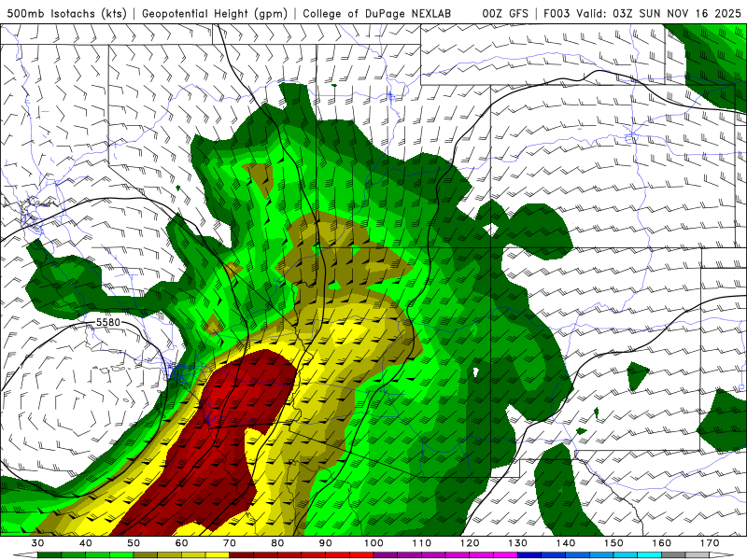The width and height of the screenshot is (747, 560).
Task: Click the purple swatch just after legend 100
Action: pyautogui.click(x=386, y=555)
